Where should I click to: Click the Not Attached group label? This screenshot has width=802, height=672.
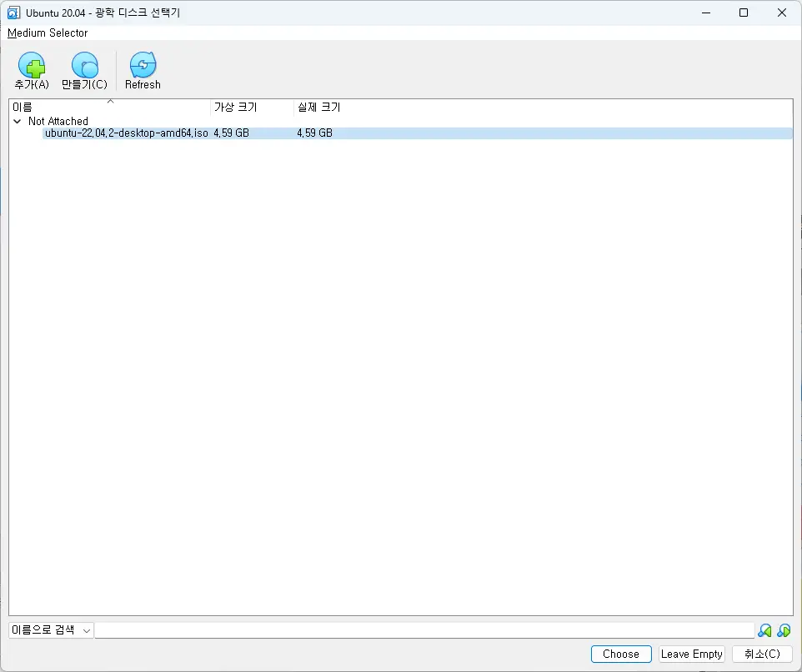click(58, 121)
